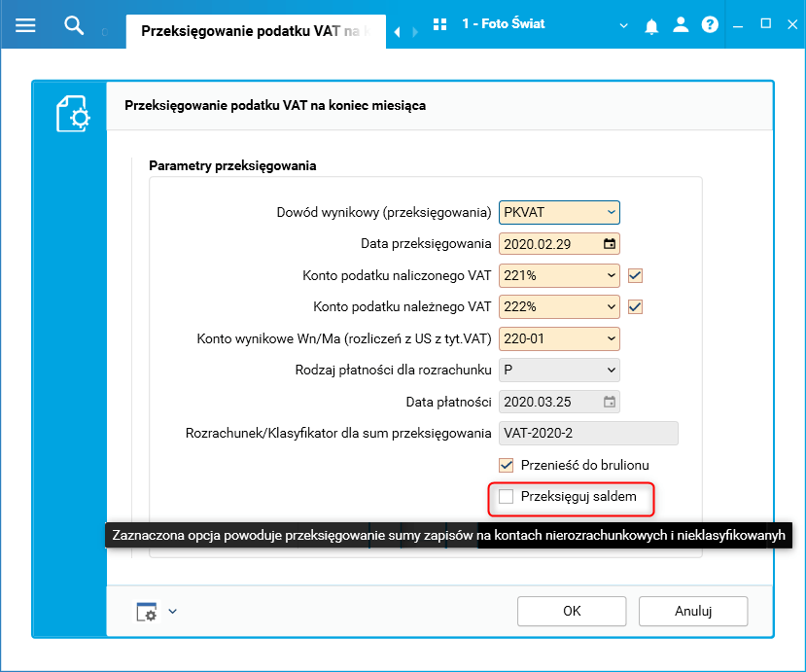The height and width of the screenshot is (672, 806).
Task: Open notifications bell
Action: (651, 25)
